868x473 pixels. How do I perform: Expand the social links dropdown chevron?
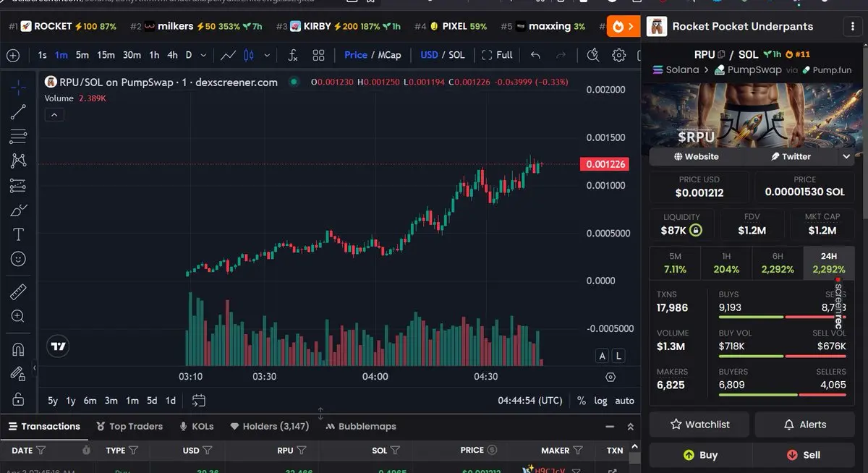[x=847, y=156]
